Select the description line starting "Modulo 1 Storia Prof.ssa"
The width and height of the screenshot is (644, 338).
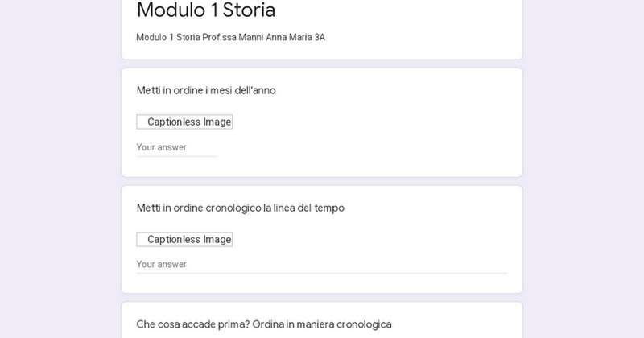point(230,37)
